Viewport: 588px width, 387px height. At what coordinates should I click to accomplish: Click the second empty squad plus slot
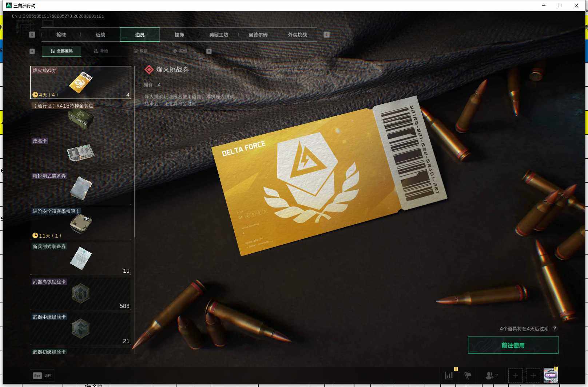tap(533, 376)
